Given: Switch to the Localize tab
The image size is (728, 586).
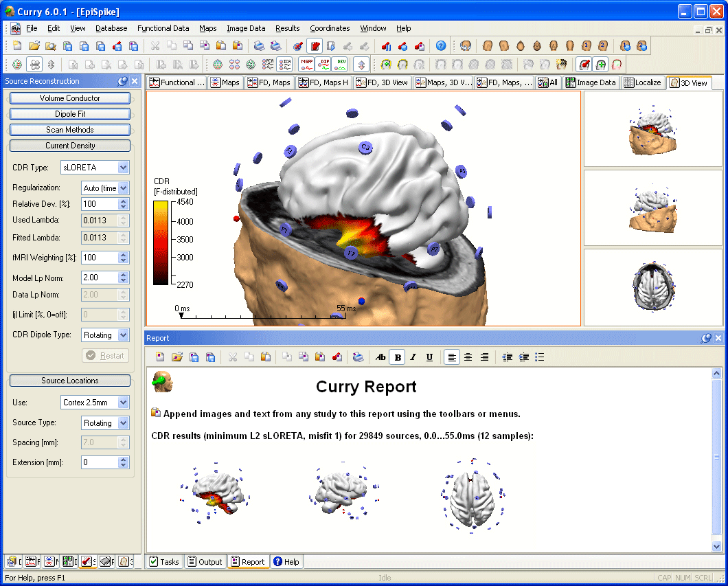Looking at the screenshot, I should pyautogui.click(x=643, y=82).
